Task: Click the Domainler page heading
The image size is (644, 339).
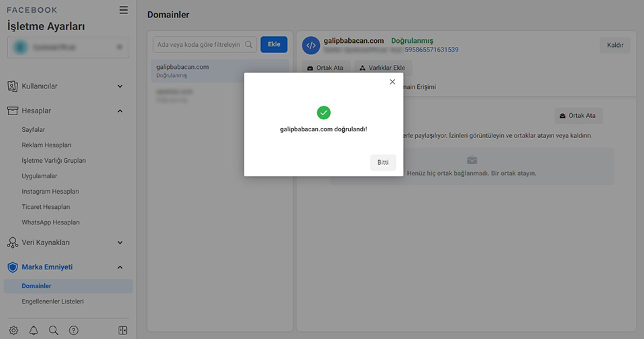Action: tap(168, 15)
